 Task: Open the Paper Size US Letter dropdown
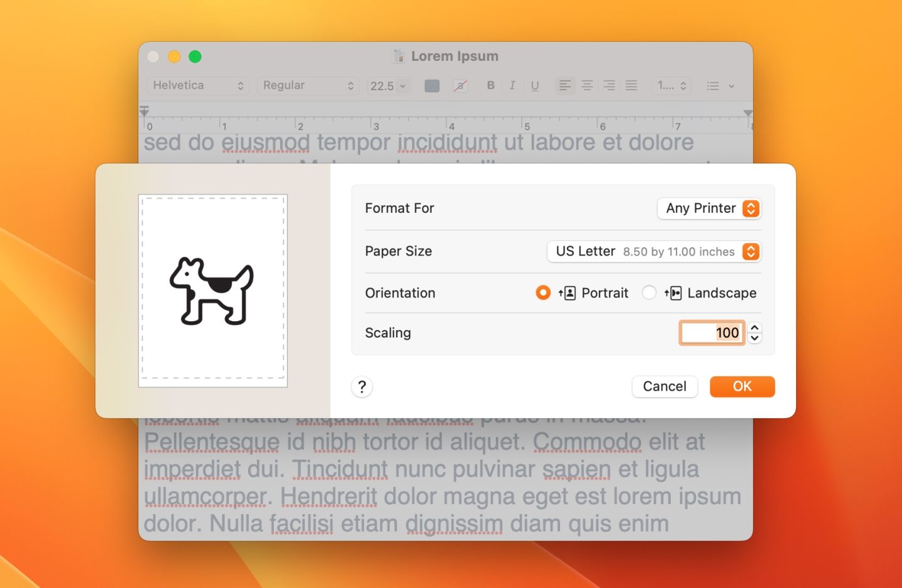click(x=654, y=252)
